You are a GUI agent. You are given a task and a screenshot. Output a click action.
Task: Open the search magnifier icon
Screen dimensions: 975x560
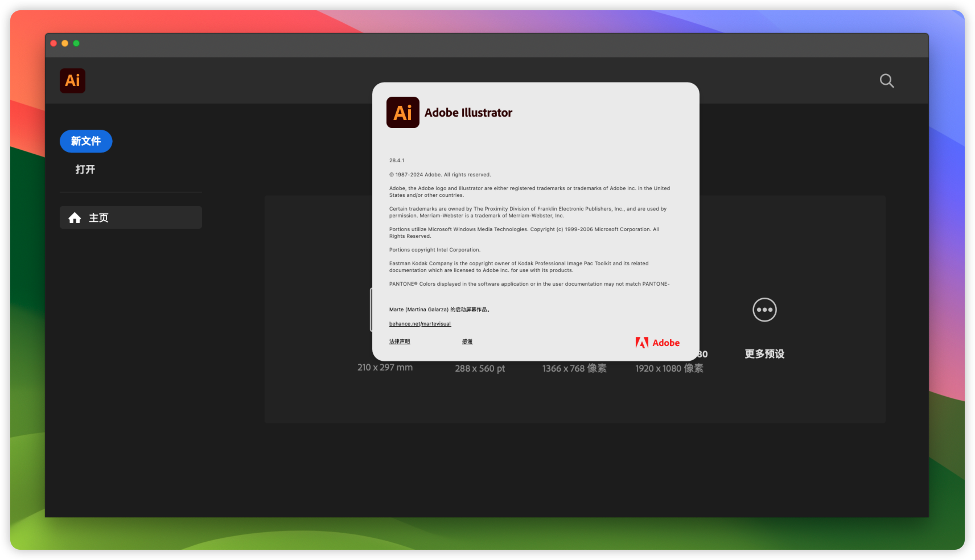(887, 81)
